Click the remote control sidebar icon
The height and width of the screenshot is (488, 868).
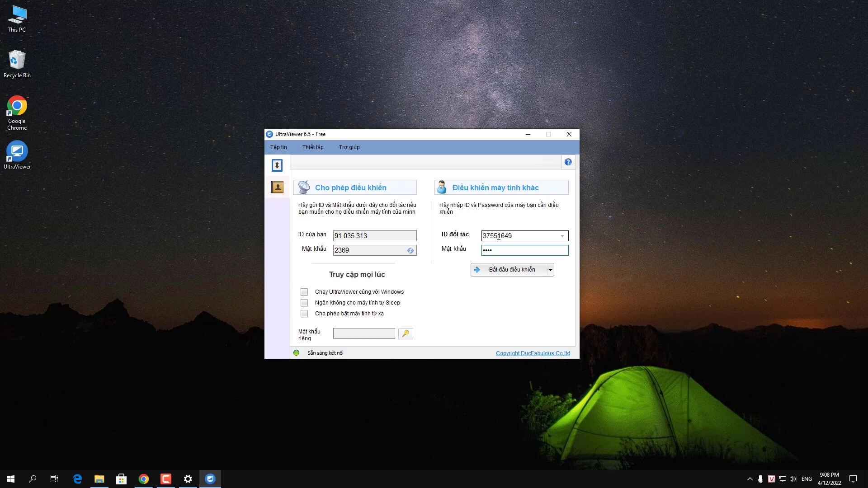point(277,165)
